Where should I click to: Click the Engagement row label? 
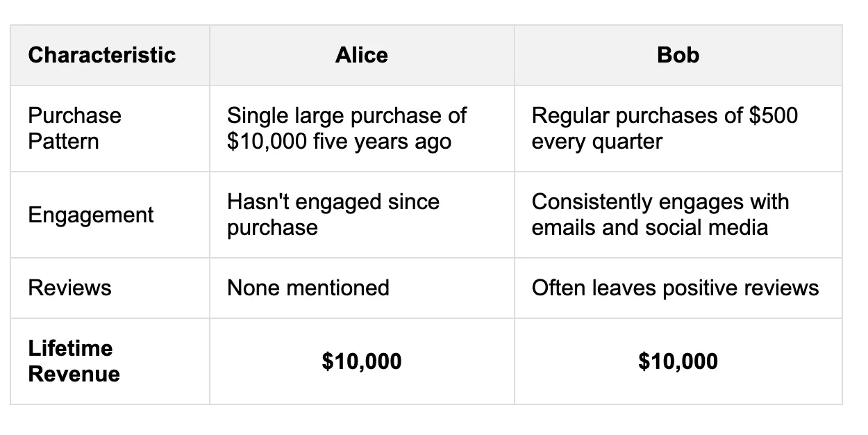91,215
